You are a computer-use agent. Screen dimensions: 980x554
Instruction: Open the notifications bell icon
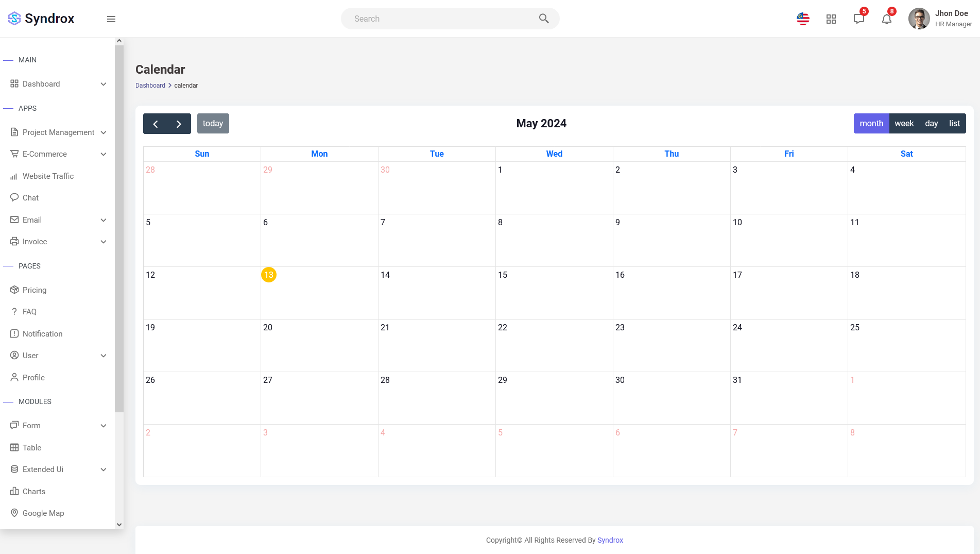(886, 19)
